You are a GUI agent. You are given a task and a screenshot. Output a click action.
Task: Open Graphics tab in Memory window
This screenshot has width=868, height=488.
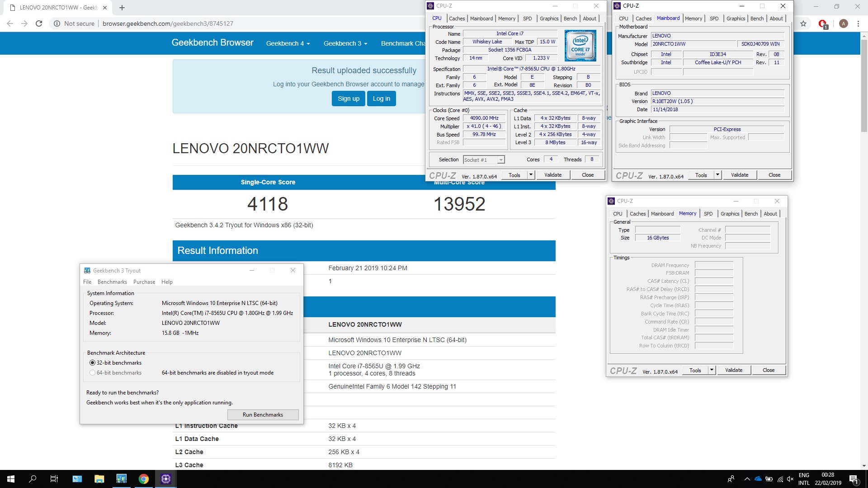coord(730,214)
